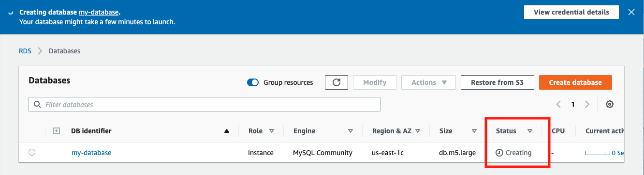The width and height of the screenshot is (644, 175).
Task: Sort by Region & AZ column
Action: (418, 131)
